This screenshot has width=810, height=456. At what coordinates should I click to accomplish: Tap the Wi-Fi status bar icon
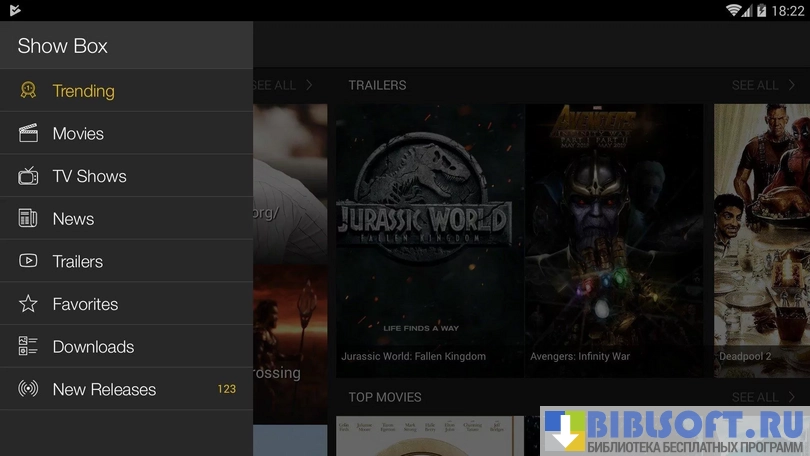click(x=734, y=10)
